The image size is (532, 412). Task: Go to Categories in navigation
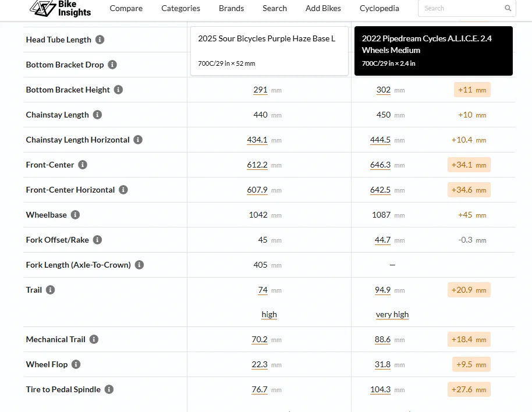pyautogui.click(x=180, y=8)
